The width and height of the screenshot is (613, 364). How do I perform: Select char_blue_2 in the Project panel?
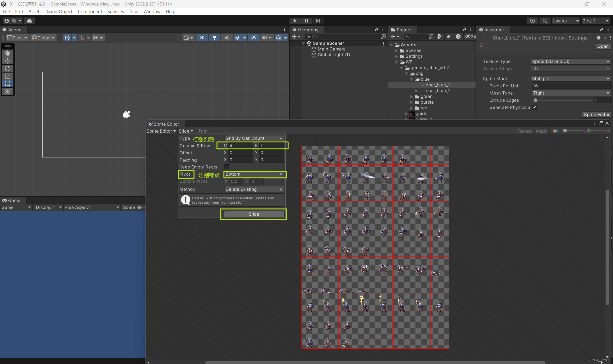click(x=438, y=90)
